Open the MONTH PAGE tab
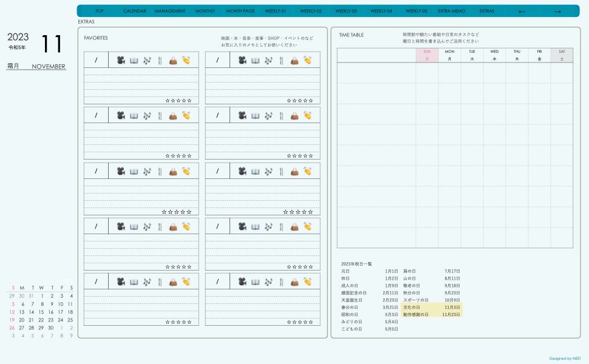589x364 pixels. pos(240,11)
